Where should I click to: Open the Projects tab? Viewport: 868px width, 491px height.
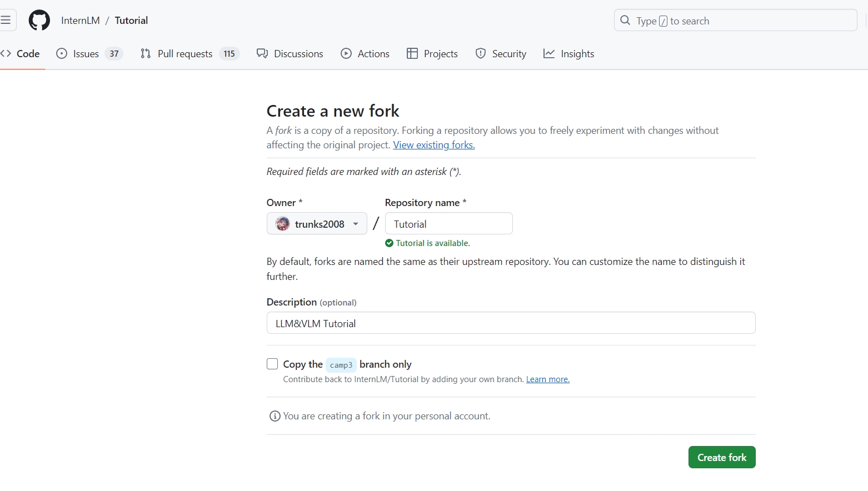click(x=432, y=54)
